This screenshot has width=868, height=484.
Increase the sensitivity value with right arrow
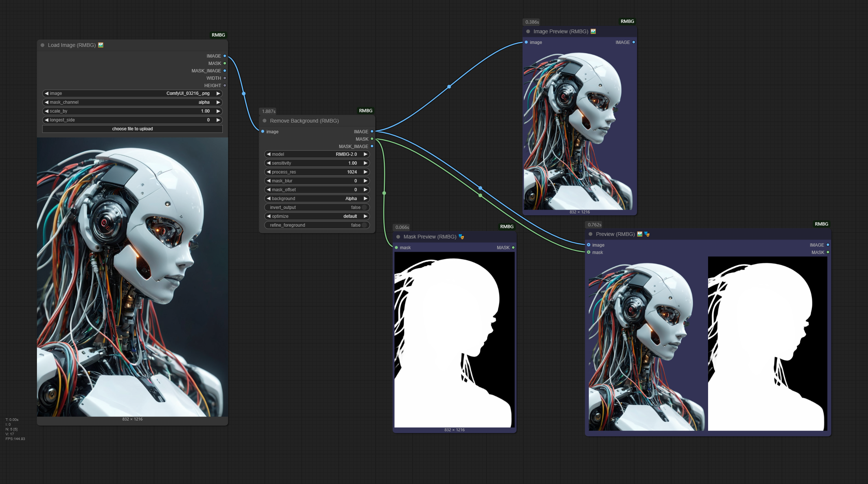[x=365, y=163]
